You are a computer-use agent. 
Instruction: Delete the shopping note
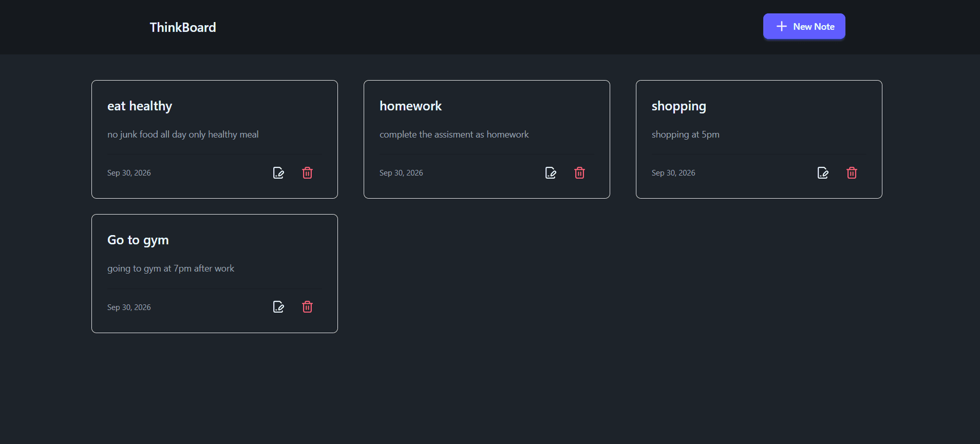point(852,173)
